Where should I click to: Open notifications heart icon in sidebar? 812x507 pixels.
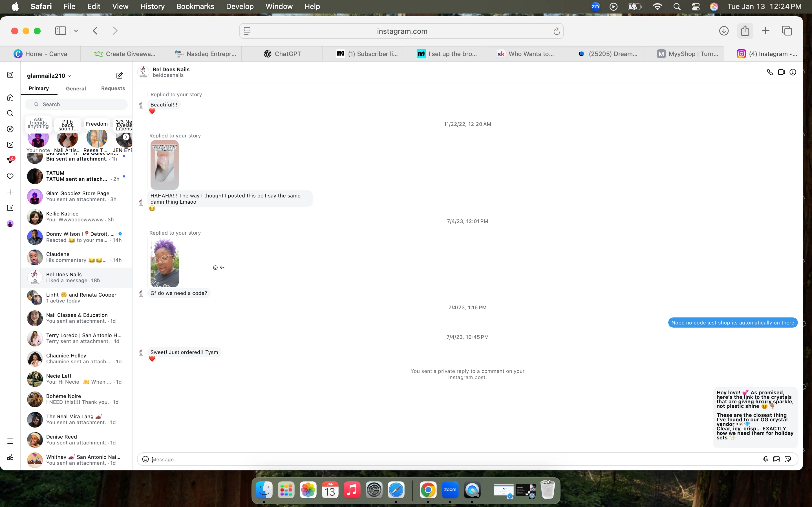click(x=10, y=176)
